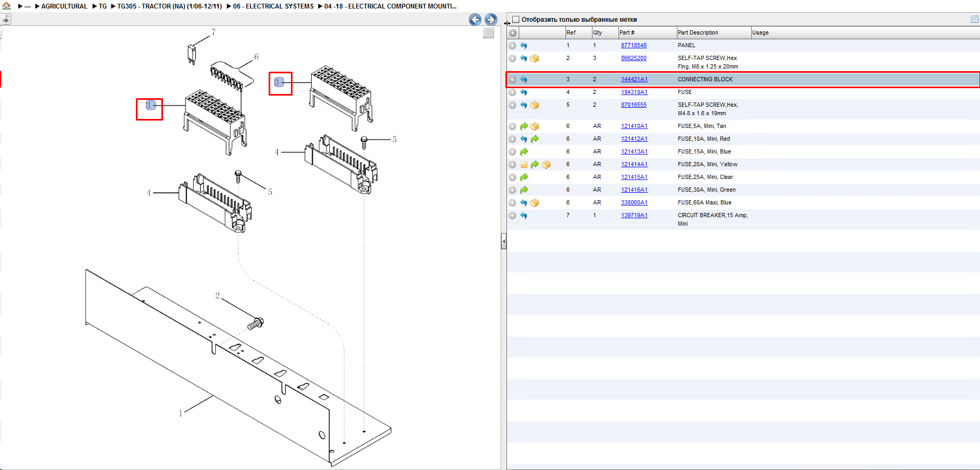Open part number link 144421A1
The width and height of the screenshot is (980, 470).
click(634, 80)
